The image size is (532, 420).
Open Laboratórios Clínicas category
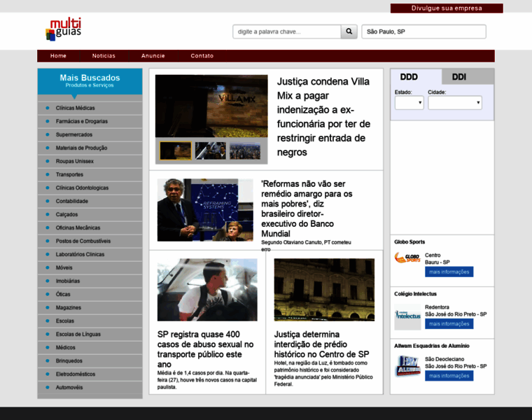tap(90, 254)
